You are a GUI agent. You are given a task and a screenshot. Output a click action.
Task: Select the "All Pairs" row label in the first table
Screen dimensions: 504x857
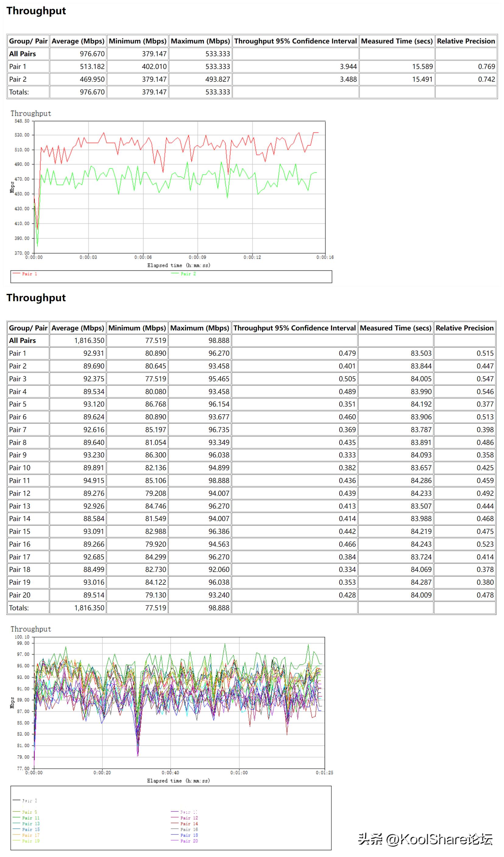pos(23,54)
